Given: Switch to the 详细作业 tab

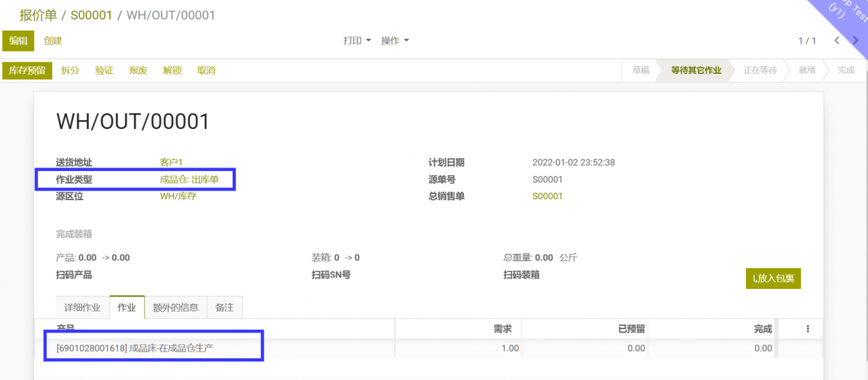Looking at the screenshot, I should pos(82,307).
